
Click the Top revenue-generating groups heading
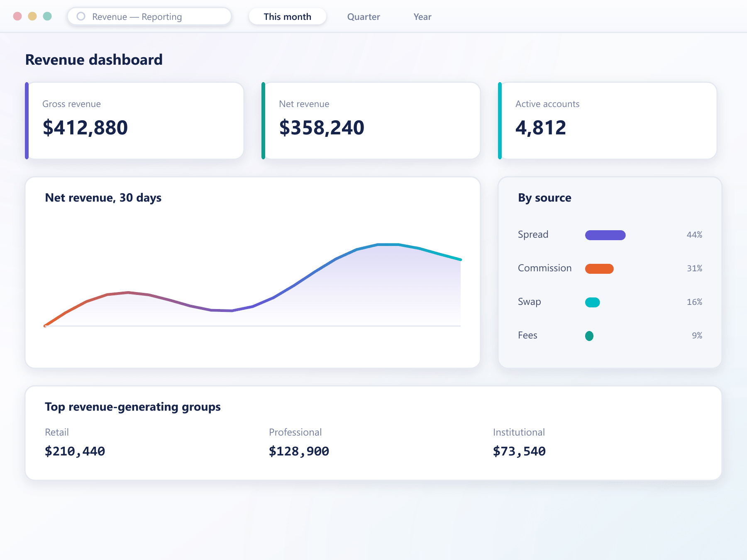(133, 407)
